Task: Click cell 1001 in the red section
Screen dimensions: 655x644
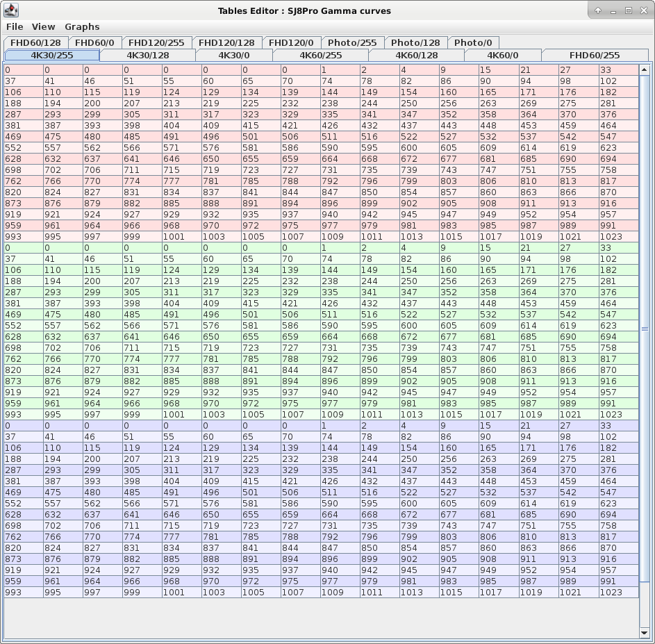Action: pos(182,236)
